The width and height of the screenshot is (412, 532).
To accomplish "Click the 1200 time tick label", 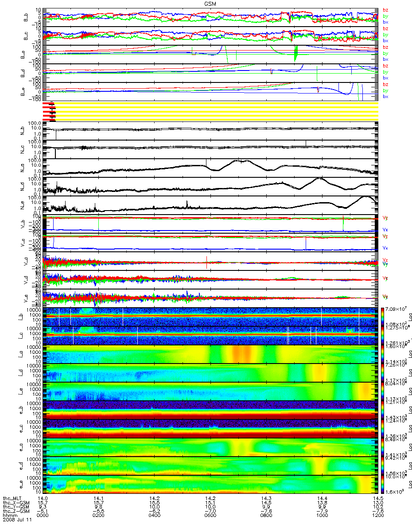I will [x=377, y=515].
